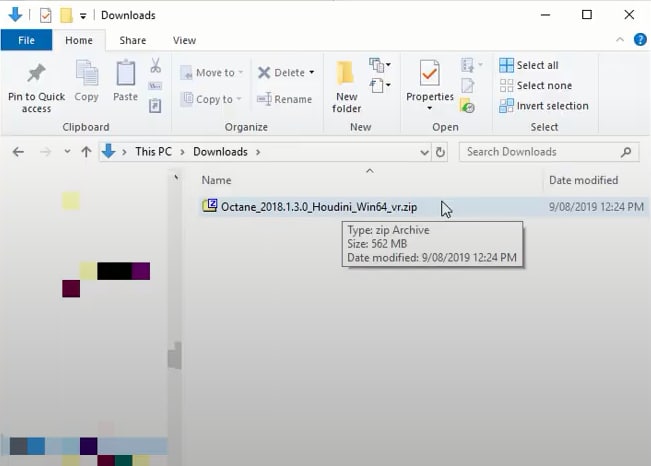Sort by the Date modified column header
651x466 pixels.
(582, 180)
